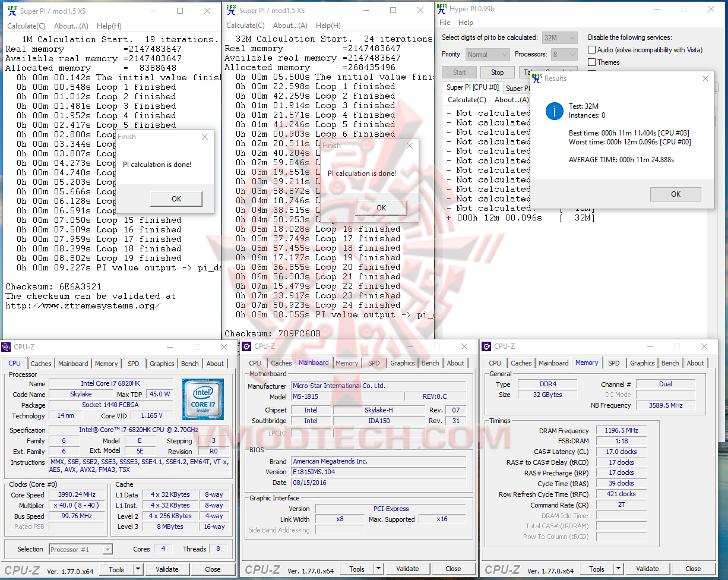Click Stop button in Hyper PI
Viewport: 728px width, 580px height.
[x=497, y=72]
